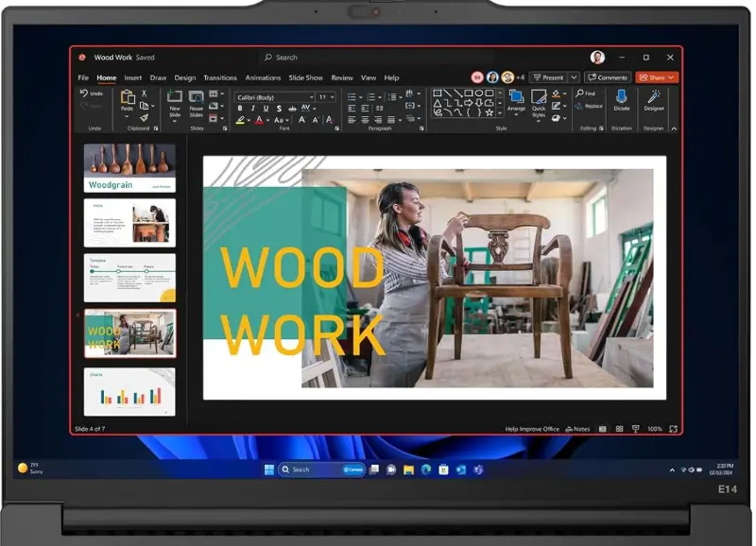Image resolution: width=756 pixels, height=546 pixels.
Task: Open the Calibri font name dropdown
Action: coord(311,96)
